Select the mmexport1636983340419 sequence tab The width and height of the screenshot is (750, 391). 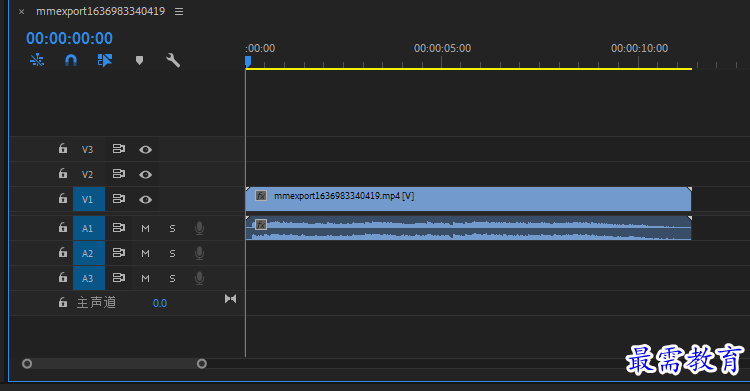tap(100, 11)
